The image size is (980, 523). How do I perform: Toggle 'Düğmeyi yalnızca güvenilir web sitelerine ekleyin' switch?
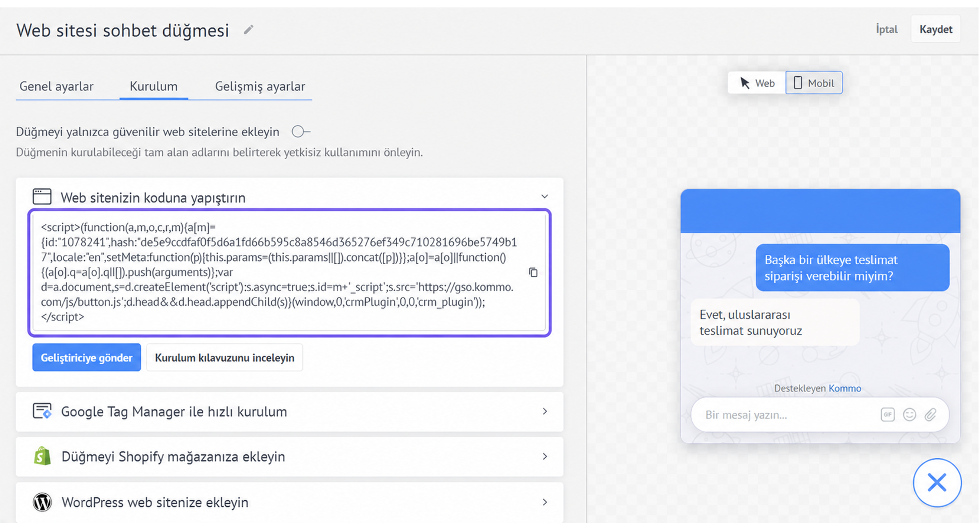click(301, 132)
